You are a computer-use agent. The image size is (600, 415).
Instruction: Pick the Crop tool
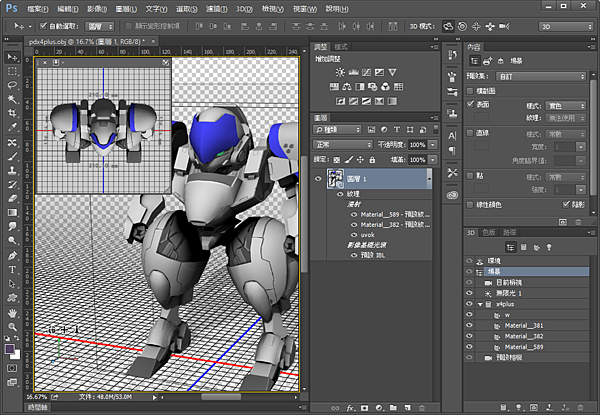(12, 114)
